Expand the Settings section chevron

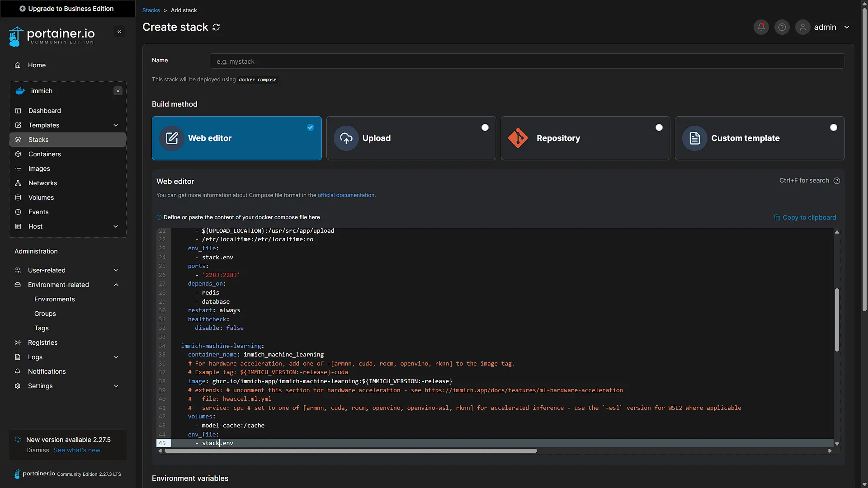(x=116, y=386)
